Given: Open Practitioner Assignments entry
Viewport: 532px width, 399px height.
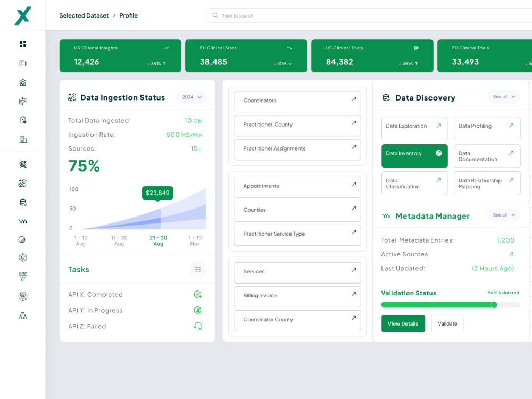Looking at the screenshot, I should click(297, 149).
